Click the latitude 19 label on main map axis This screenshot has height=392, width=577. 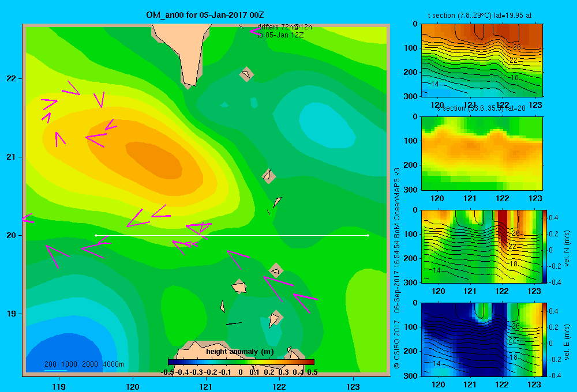12,314
